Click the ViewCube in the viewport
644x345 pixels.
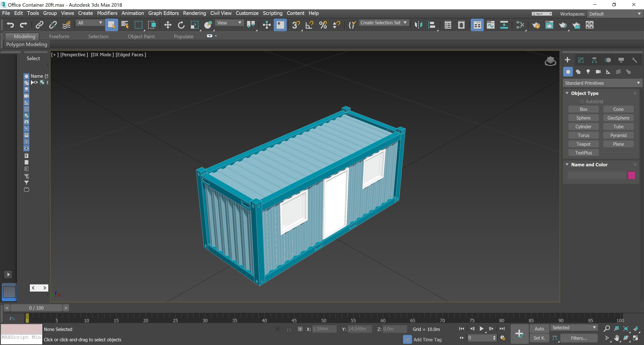[x=550, y=61]
